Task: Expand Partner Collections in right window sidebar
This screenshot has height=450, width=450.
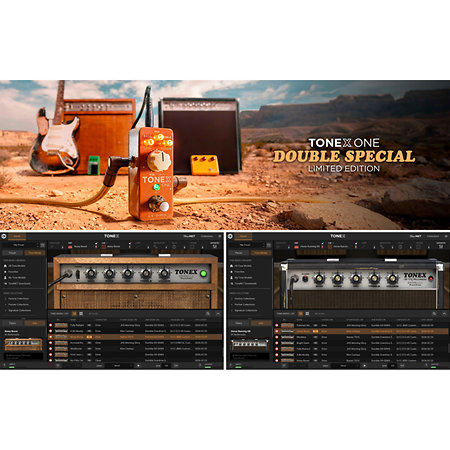Action: (x=245, y=304)
